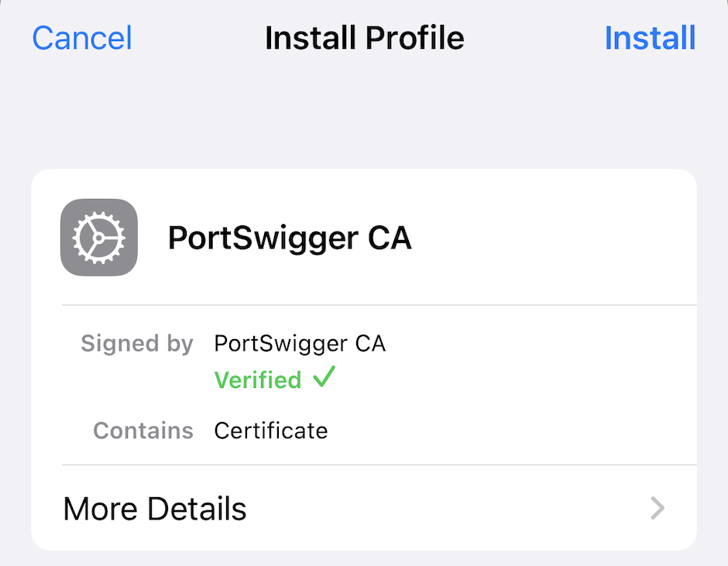
Task: Click the magnifier-gear emblem beside PortSwigger CA
Action: (x=98, y=237)
